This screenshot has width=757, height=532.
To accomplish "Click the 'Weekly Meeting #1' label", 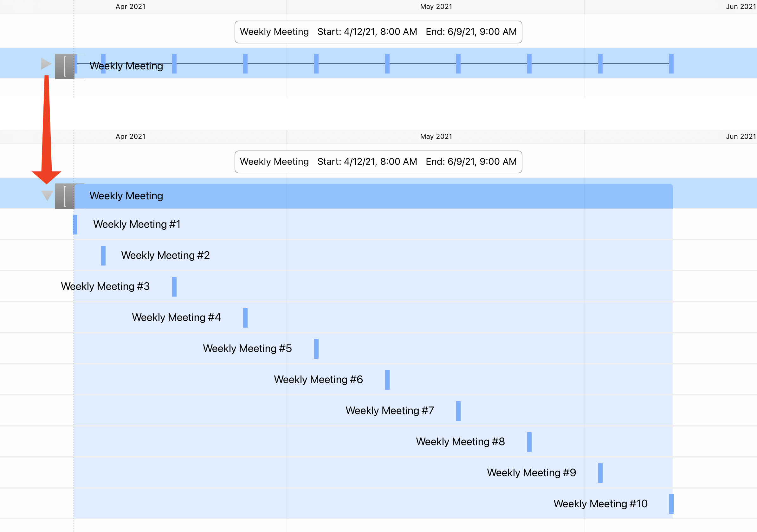I will [x=137, y=224].
